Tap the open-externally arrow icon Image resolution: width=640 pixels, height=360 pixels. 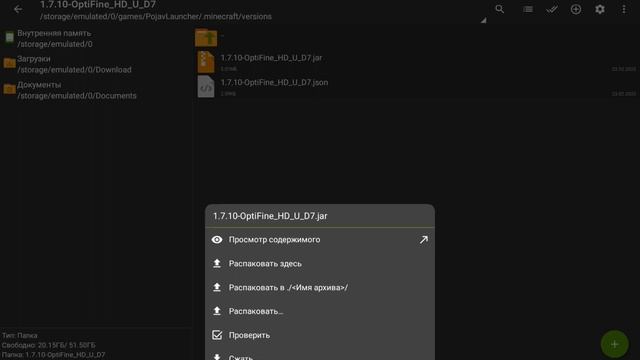(424, 240)
